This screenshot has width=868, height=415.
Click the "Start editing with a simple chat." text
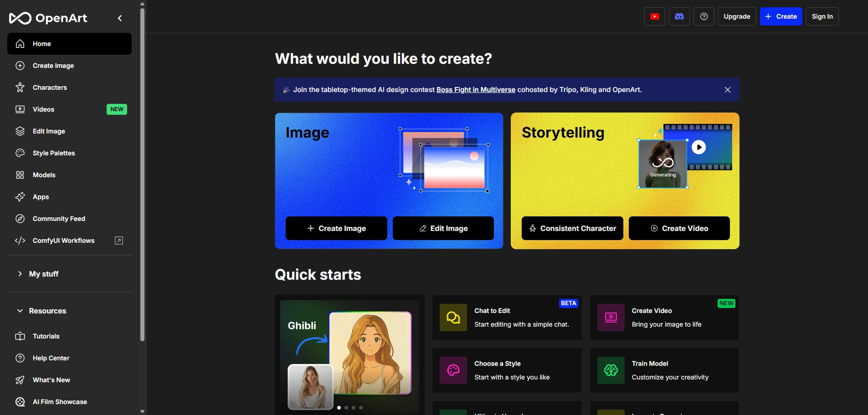point(522,324)
